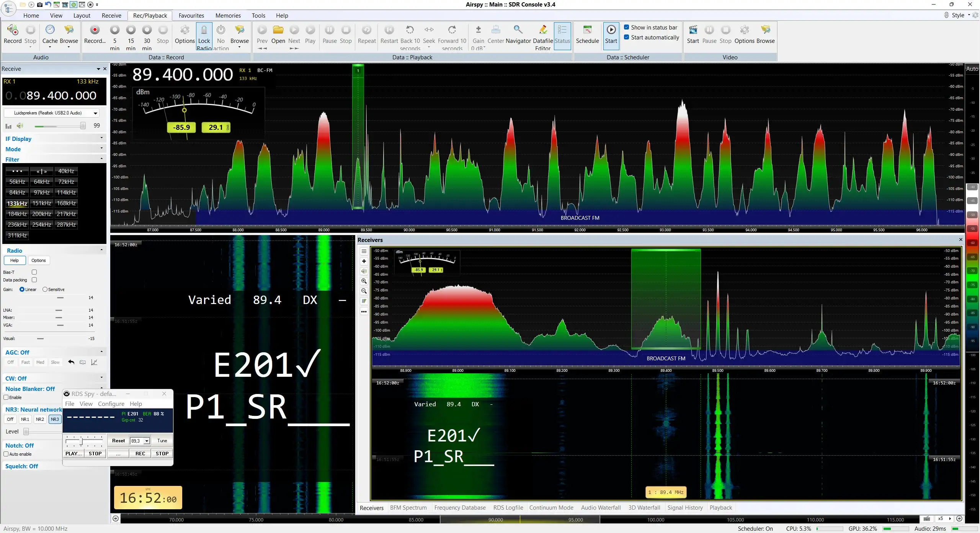
Task: Click Auto button beside spectrum scale
Action: tap(972, 69)
